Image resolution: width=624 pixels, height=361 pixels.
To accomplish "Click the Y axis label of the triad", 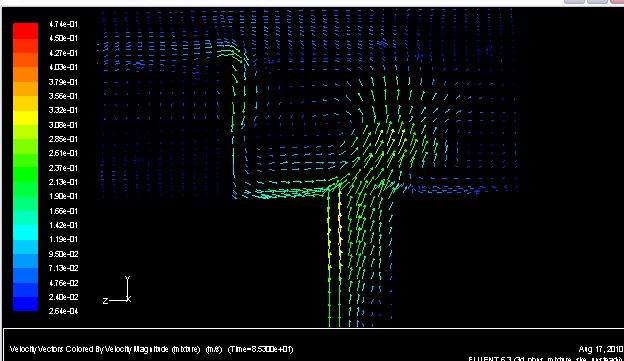I will click(x=127, y=278).
